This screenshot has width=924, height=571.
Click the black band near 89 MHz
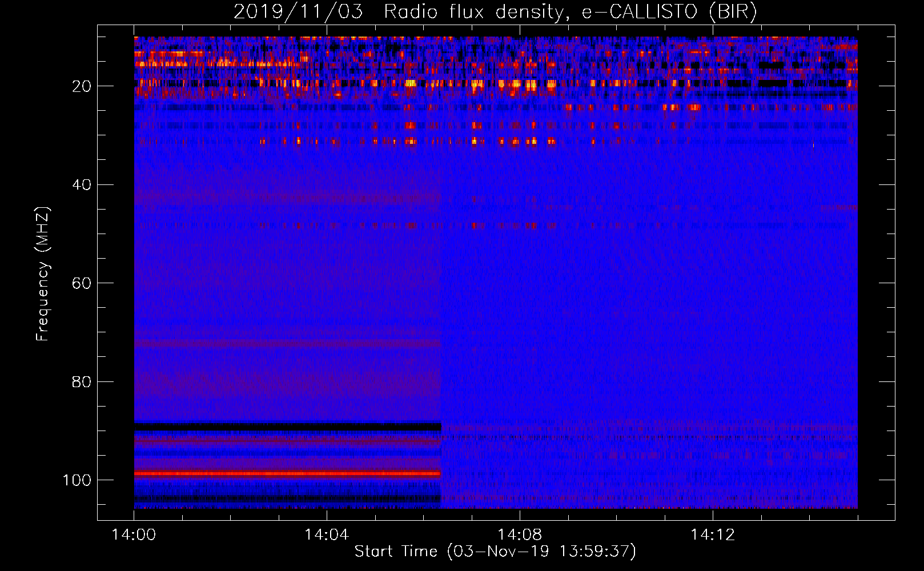[287, 427]
